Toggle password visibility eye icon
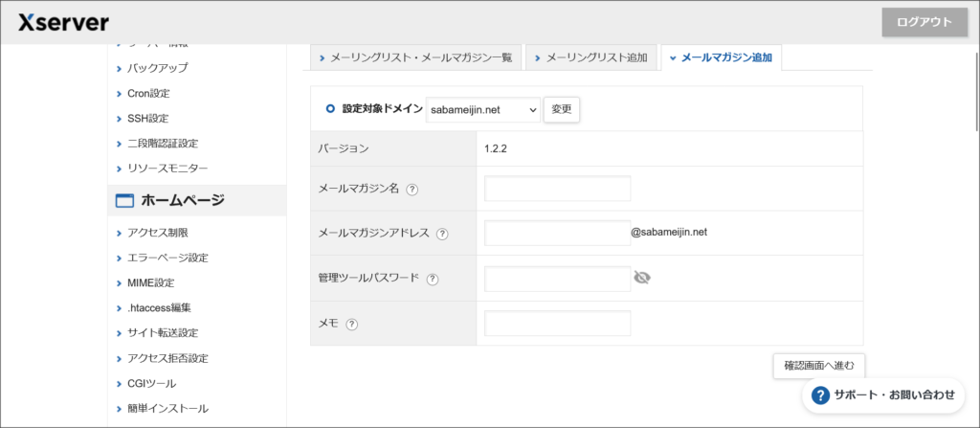Image resolution: width=980 pixels, height=428 pixels. [x=642, y=278]
